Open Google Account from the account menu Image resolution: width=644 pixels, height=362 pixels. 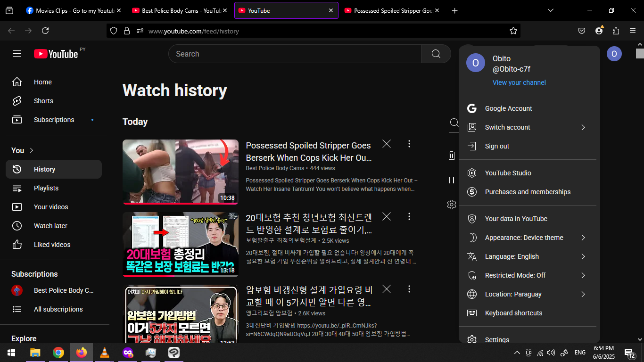pos(528,108)
